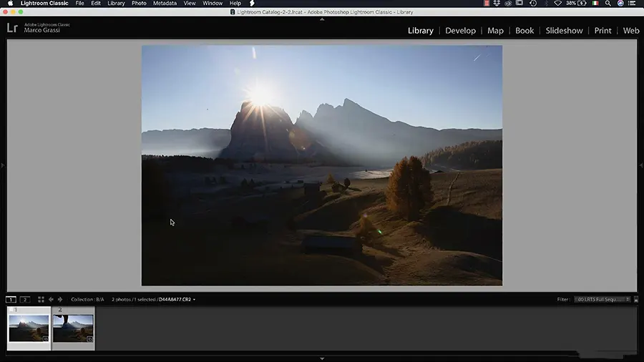Switch to the Develop module
Screen dimensions: 644x362
[460, 31]
